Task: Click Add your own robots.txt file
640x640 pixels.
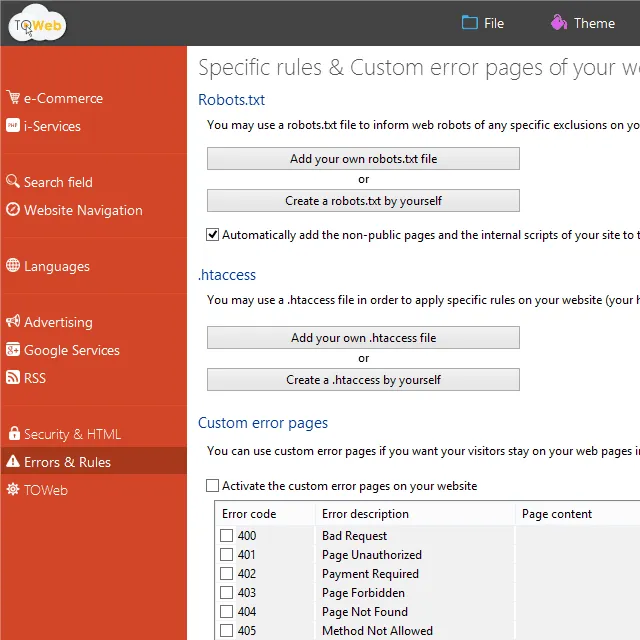Action: [x=363, y=159]
